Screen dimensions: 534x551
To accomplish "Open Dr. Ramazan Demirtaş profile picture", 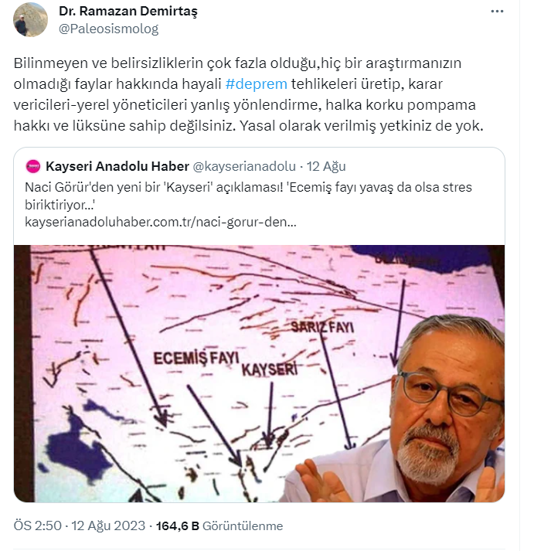I will (x=30, y=20).
